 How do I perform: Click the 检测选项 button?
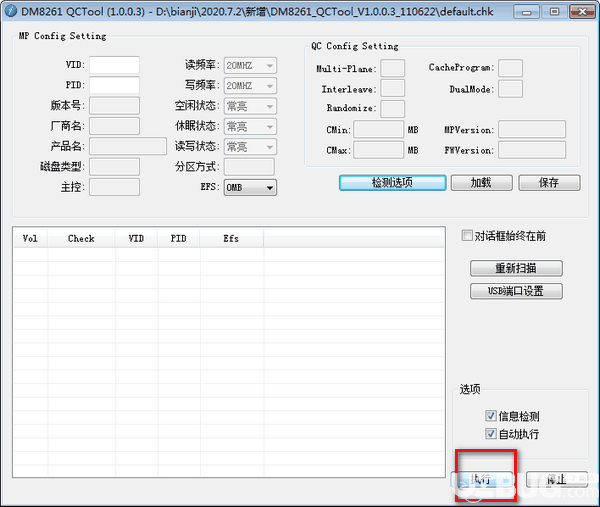tap(392, 183)
